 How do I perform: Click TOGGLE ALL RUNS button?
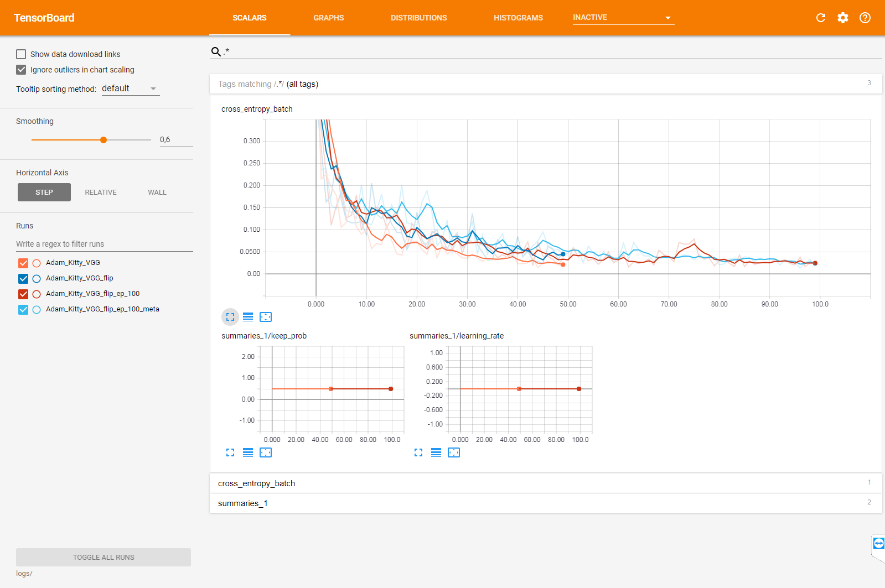coord(103,558)
